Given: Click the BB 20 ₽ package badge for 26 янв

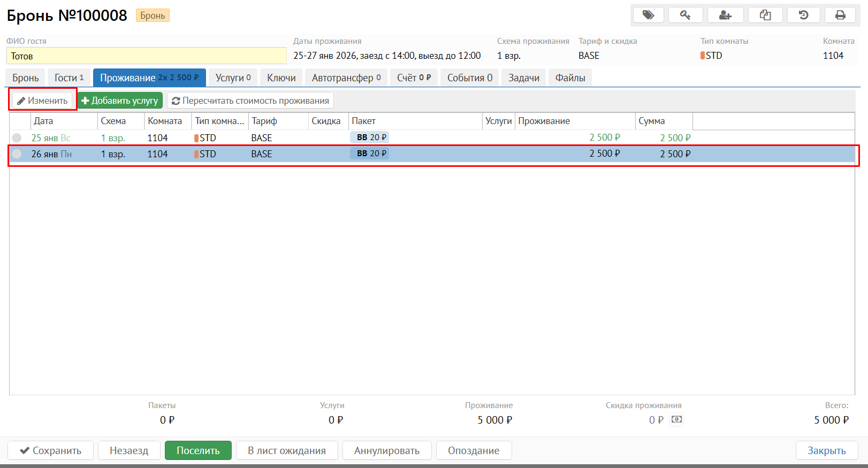Looking at the screenshot, I should (x=370, y=154).
